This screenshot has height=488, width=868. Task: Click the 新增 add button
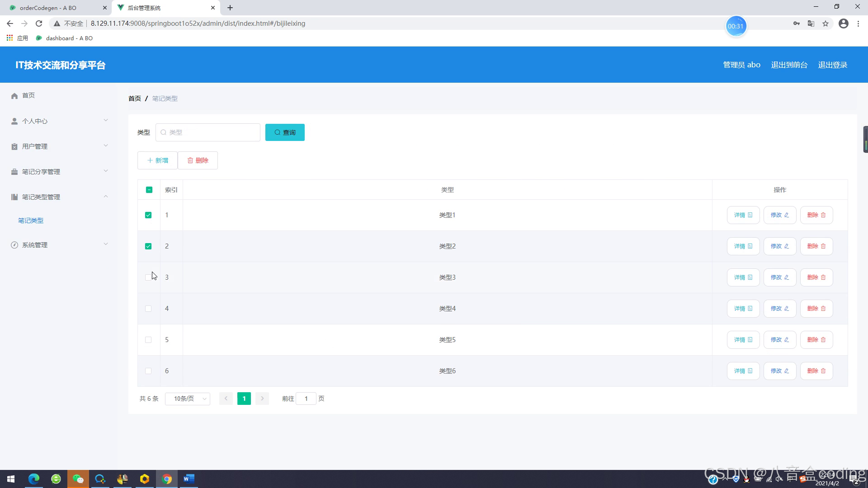157,160
